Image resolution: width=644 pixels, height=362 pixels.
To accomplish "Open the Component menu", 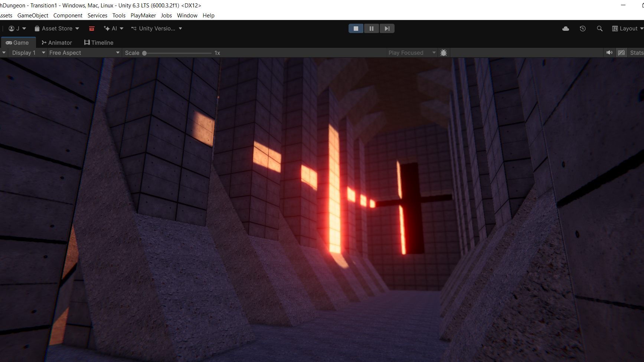I will click(68, 16).
